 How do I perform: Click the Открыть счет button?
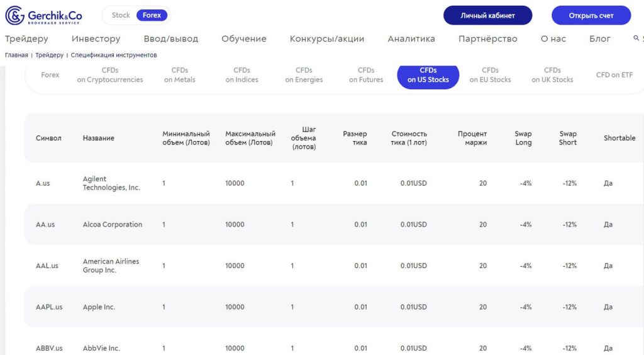pos(591,16)
